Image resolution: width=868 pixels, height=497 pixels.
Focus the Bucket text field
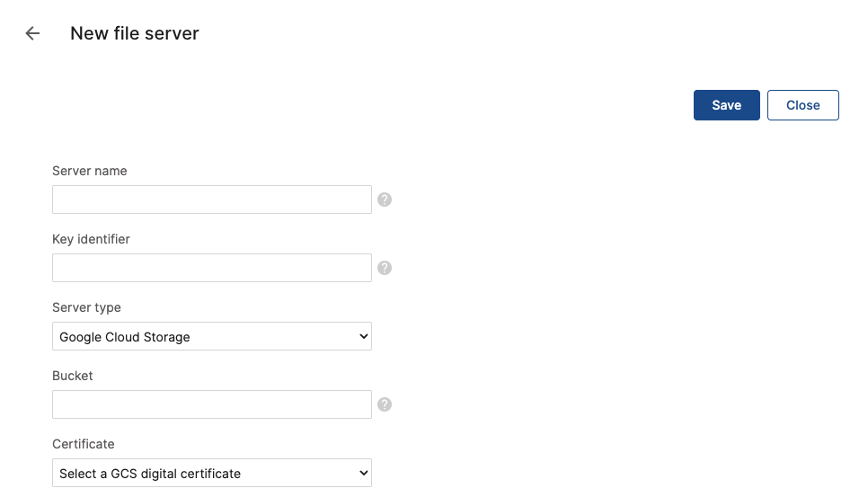pyautogui.click(x=211, y=404)
